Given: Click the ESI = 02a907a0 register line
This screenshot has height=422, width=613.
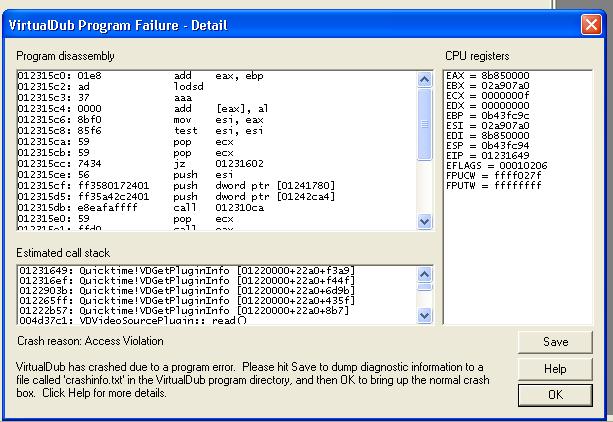Looking at the screenshot, I should 488,126.
